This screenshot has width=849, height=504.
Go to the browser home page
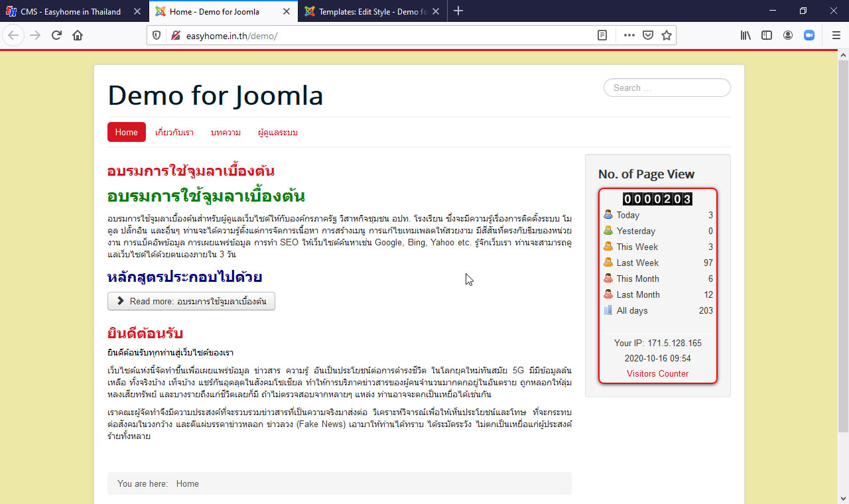coord(78,36)
